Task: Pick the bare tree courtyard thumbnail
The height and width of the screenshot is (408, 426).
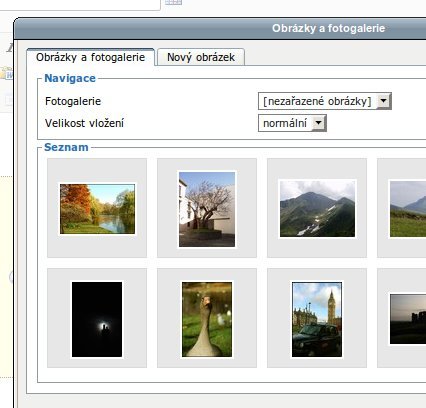Action: click(207, 209)
